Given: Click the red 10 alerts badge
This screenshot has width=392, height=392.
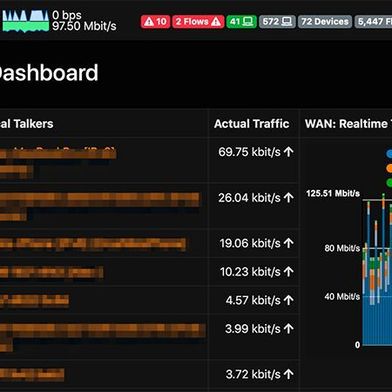Looking at the screenshot, I should pos(155,22).
